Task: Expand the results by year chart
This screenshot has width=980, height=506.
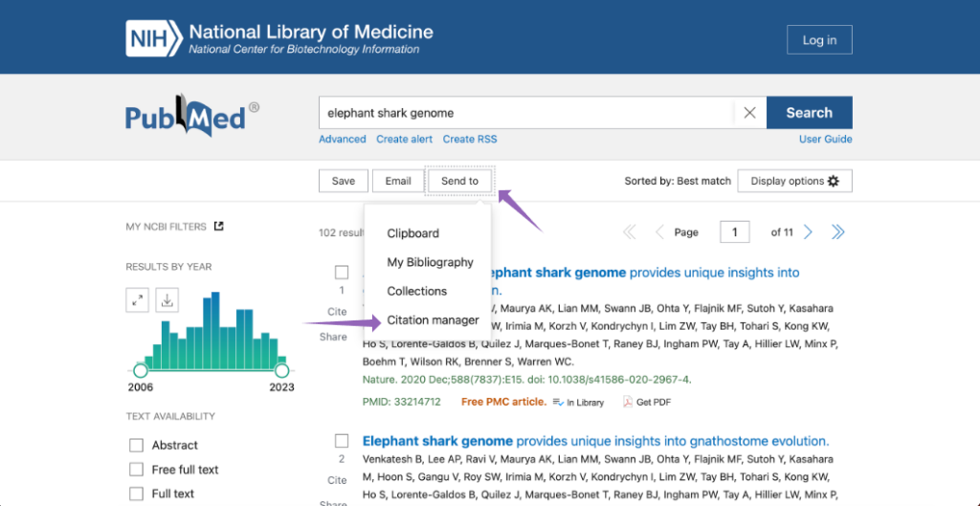Action: (138, 300)
